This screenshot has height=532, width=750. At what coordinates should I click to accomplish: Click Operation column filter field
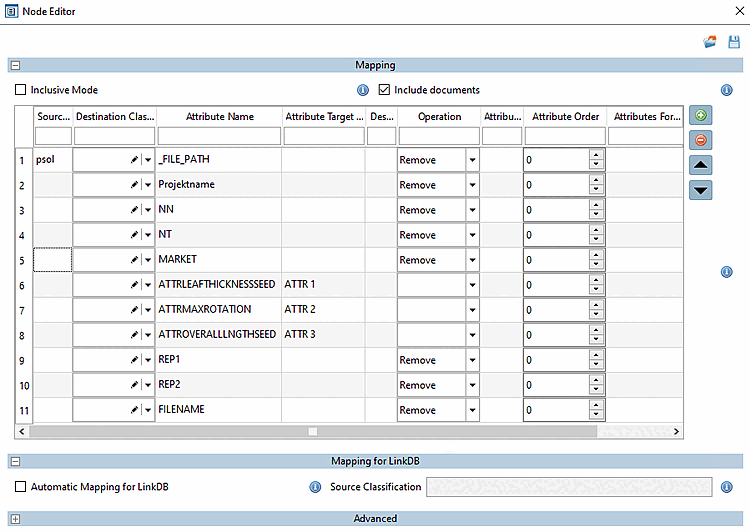click(439, 136)
